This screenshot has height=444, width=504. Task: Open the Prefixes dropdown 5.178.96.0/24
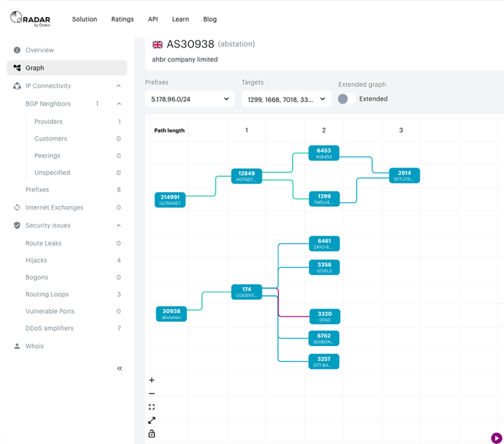190,99
